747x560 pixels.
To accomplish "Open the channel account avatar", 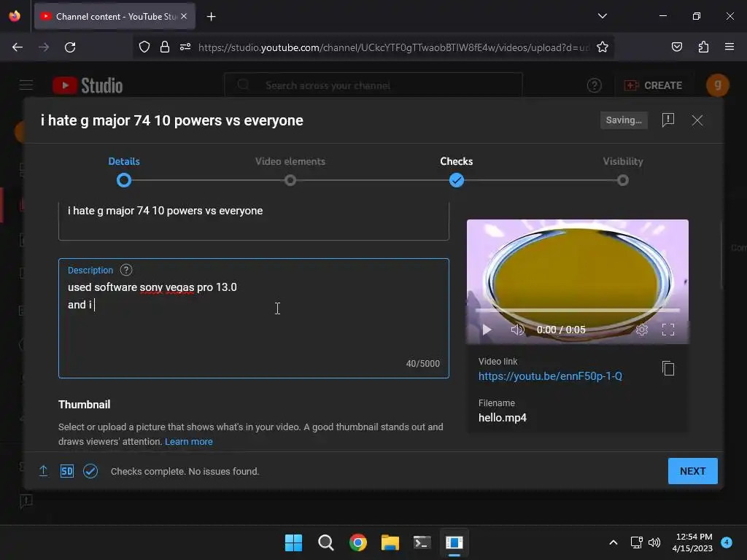I will tap(718, 85).
